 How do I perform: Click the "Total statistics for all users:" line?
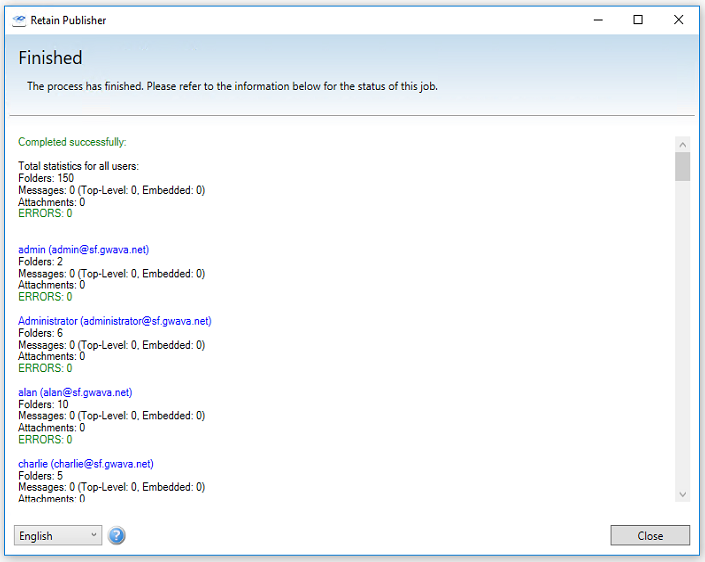pos(78,166)
